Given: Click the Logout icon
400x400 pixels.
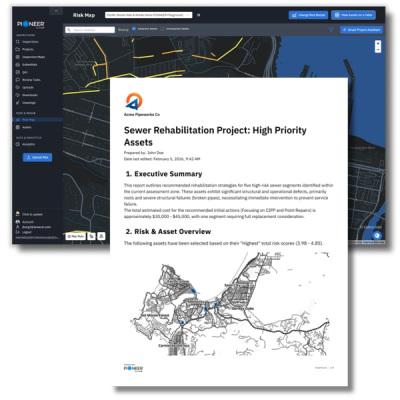Looking at the screenshot, I should coord(18,232).
